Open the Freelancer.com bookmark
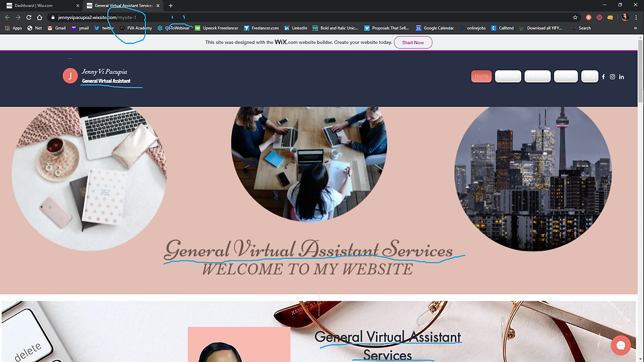This screenshot has height=362, width=644. (x=262, y=28)
